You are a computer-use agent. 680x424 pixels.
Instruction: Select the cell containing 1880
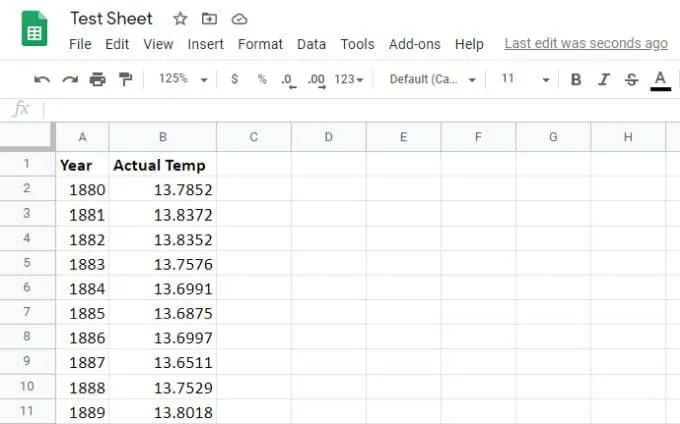pyautogui.click(x=82, y=189)
